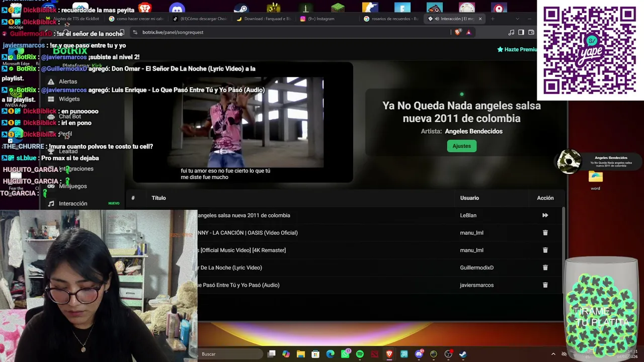Open Alertas in the BotRix sidebar

point(68,81)
